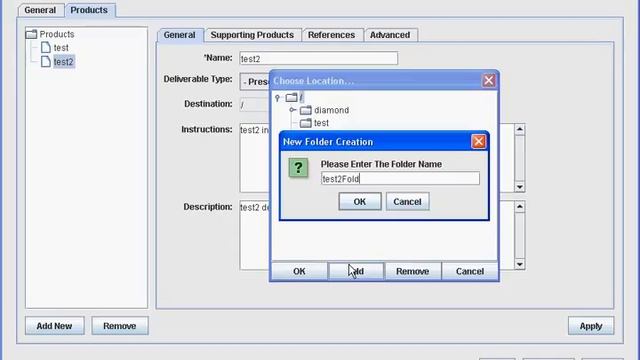Open the Deliverable Type dropdown
Viewport: 640px width, 360px height.
pos(255,82)
